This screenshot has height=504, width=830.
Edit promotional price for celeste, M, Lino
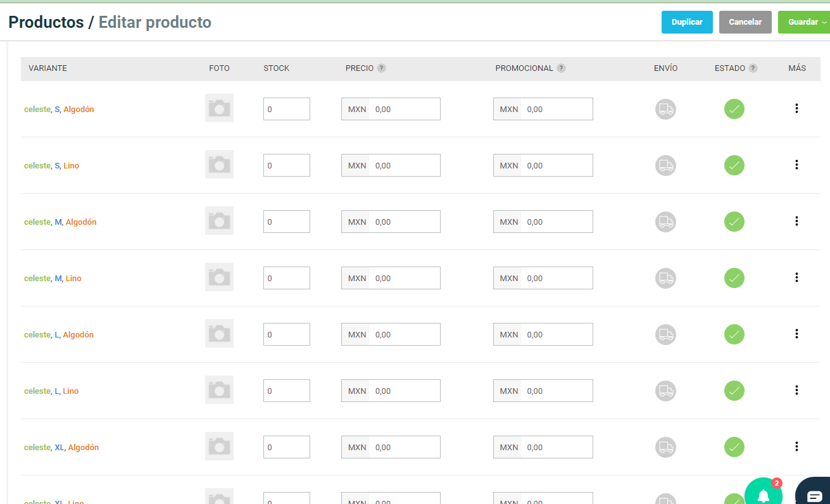pyautogui.click(x=543, y=278)
